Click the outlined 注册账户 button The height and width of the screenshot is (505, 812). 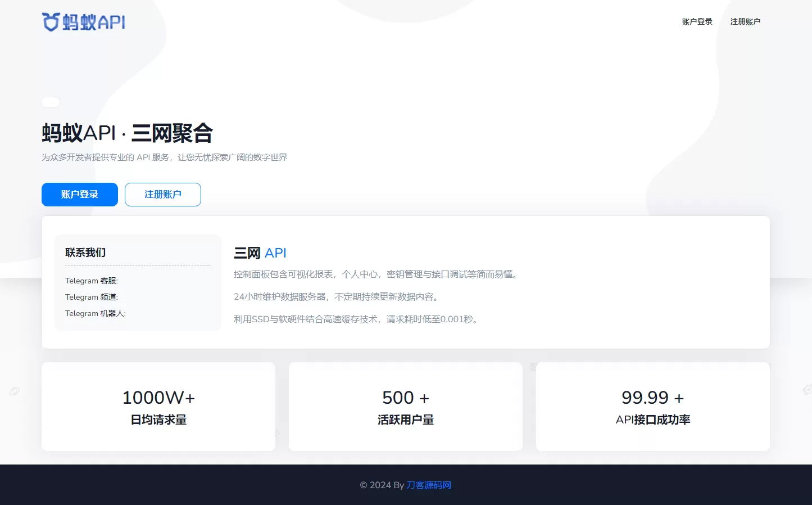[x=163, y=194]
